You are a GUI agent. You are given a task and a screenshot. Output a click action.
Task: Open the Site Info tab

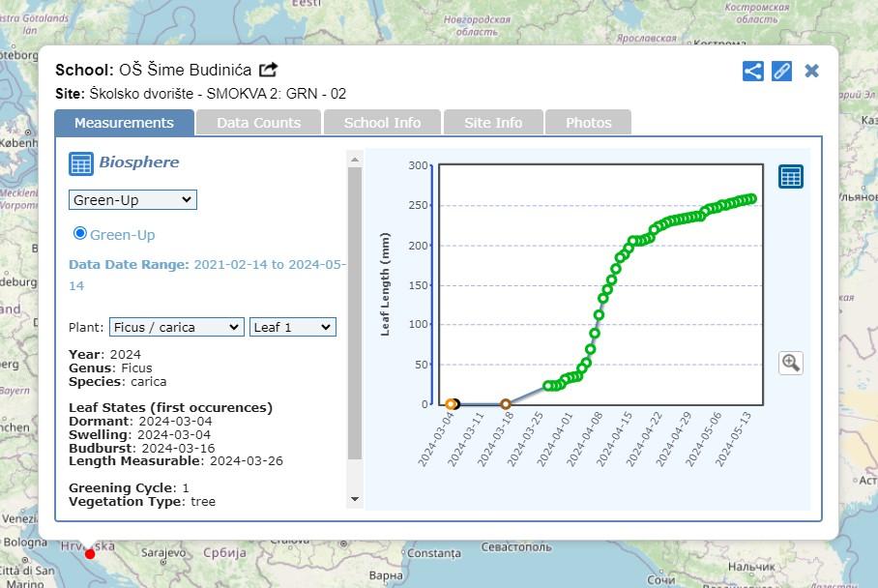(492, 123)
